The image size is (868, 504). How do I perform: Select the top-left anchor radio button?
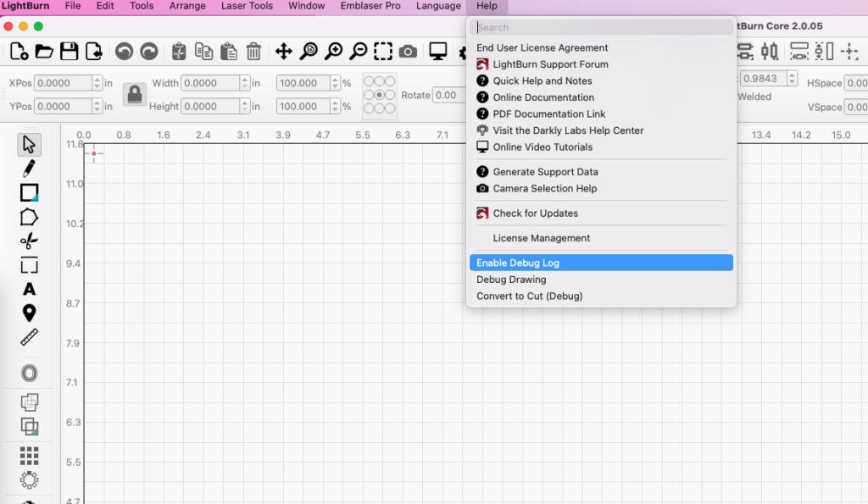point(368,82)
